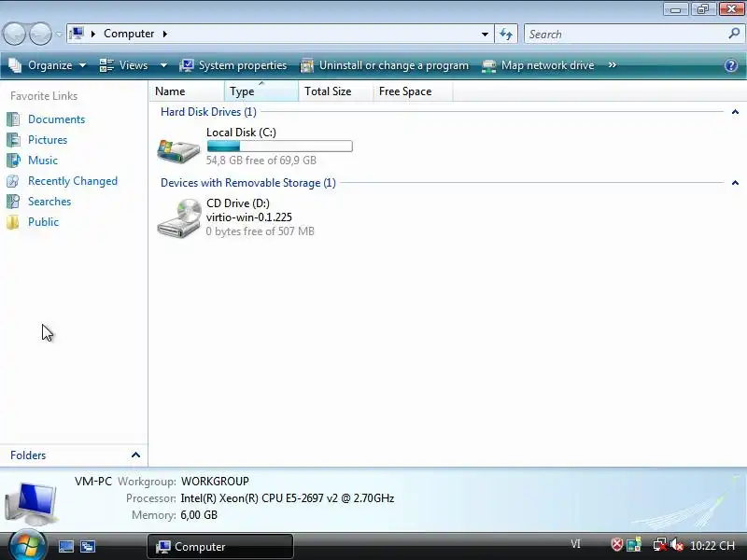The image size is (747, 560).
Task: Open the red security shield tray icon
Action: coord(617,544)
